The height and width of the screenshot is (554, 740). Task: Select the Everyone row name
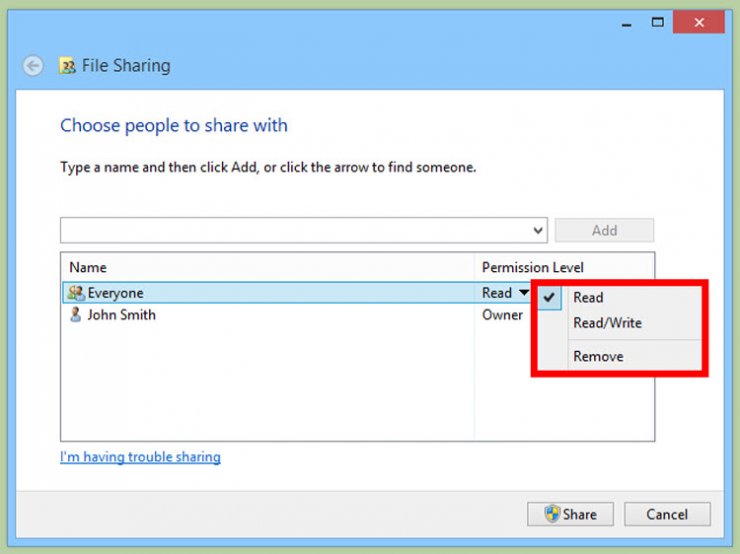115,293
